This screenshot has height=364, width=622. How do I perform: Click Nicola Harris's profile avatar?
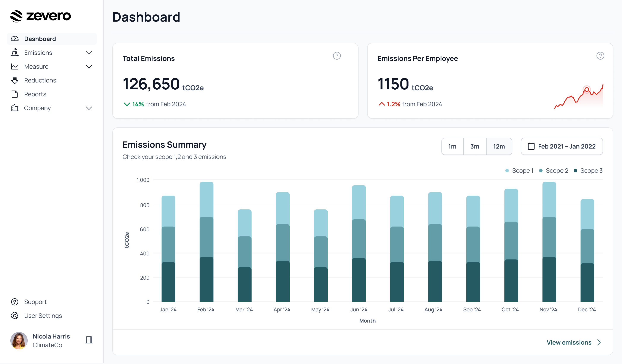point(19,340)
